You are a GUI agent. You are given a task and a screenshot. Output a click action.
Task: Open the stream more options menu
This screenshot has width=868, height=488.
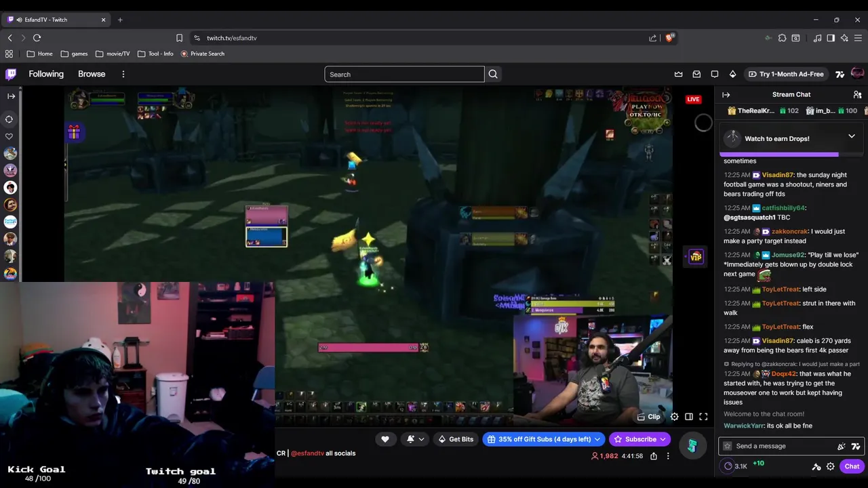(668, 456)
